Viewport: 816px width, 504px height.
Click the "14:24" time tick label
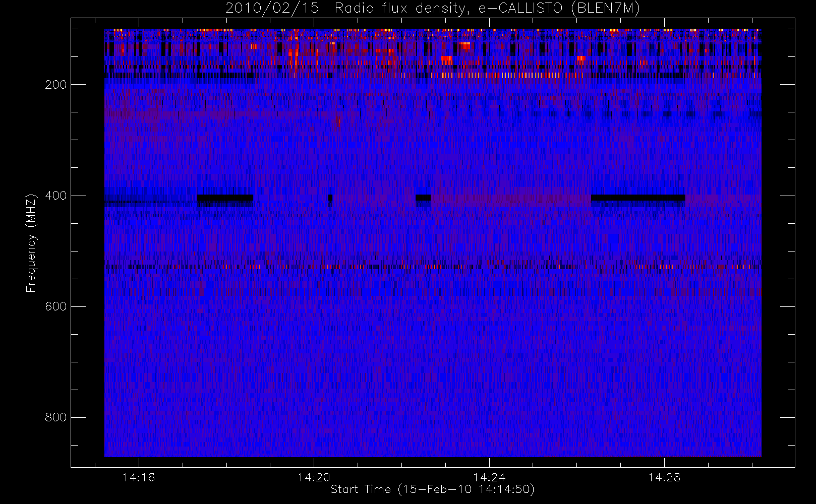(489, 477)
